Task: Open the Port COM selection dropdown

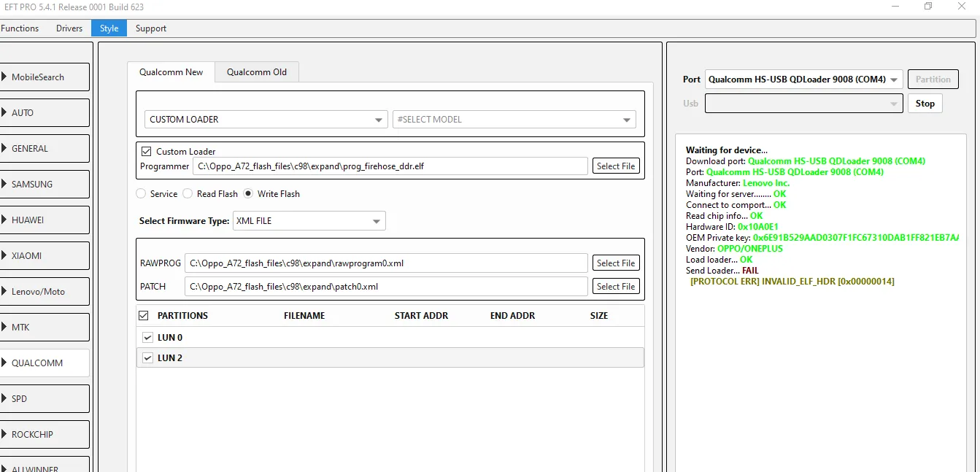Action: tap(803, 80)
